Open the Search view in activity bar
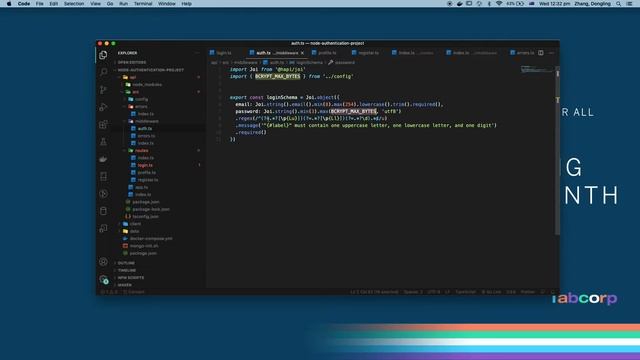This screenshot has width=640, height=360. click(103, 72)
